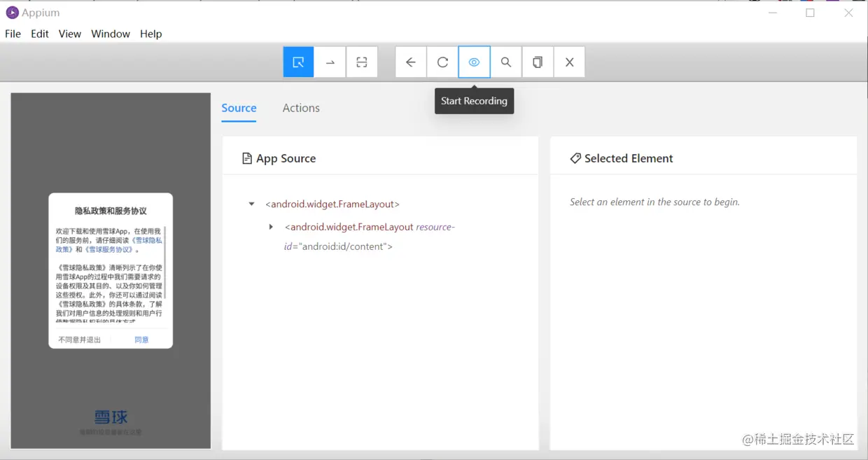Select the FrameLayout resource-id content row
868x460 pixels.
coord(370,237)
